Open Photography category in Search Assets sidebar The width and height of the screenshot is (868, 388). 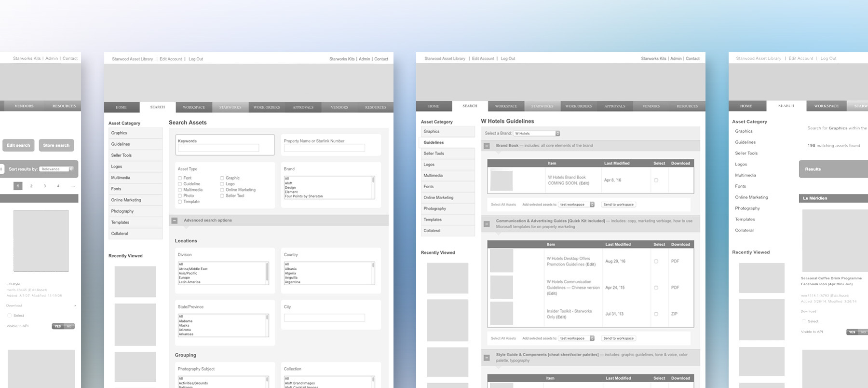point(136,211)
